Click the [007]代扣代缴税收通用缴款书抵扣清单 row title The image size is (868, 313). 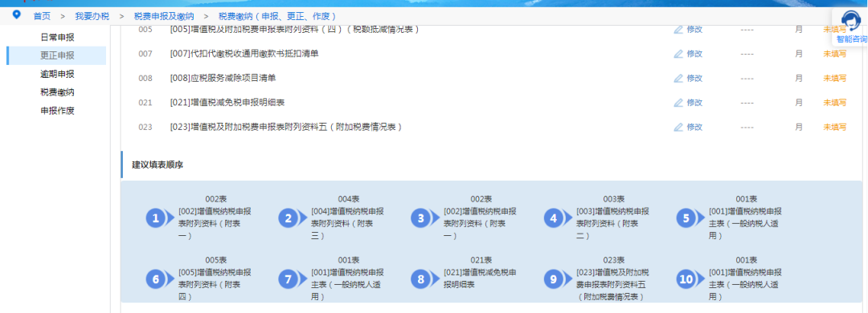pyautogui.click(x=244, y=54)
